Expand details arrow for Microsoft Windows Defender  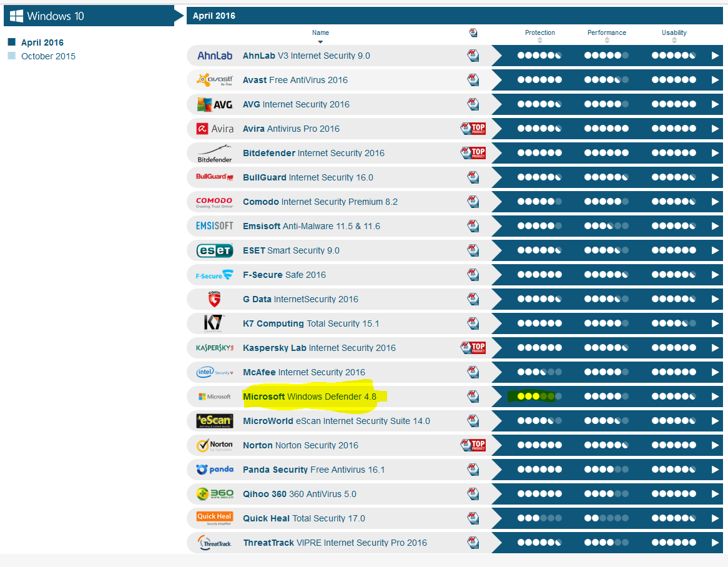click(x=715, y=397)
